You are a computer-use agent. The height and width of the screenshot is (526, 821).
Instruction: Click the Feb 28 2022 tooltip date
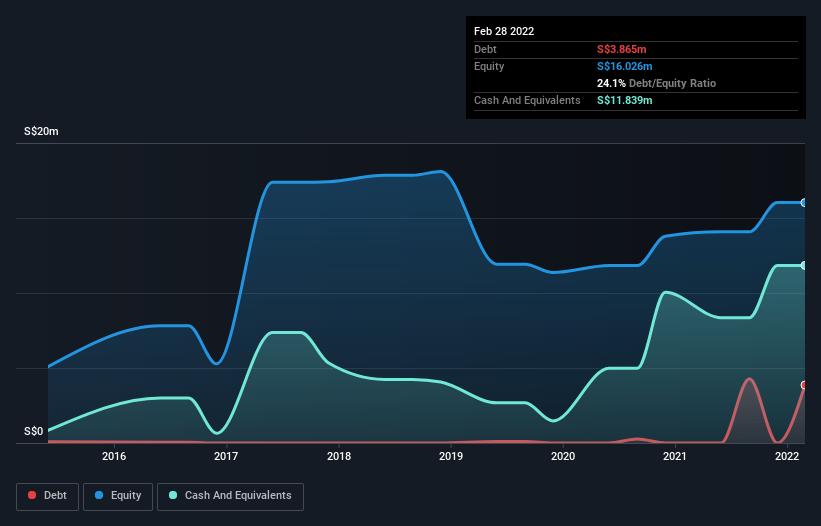[x=504, y=31]
